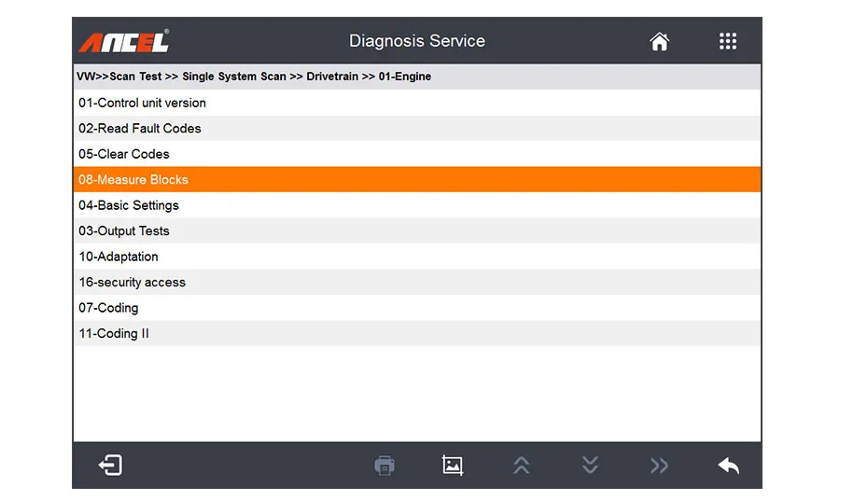Image resolution: width=868 pixels, height=501 pixels.
Task: Select 11-Coding II entry
Action: 114,334
